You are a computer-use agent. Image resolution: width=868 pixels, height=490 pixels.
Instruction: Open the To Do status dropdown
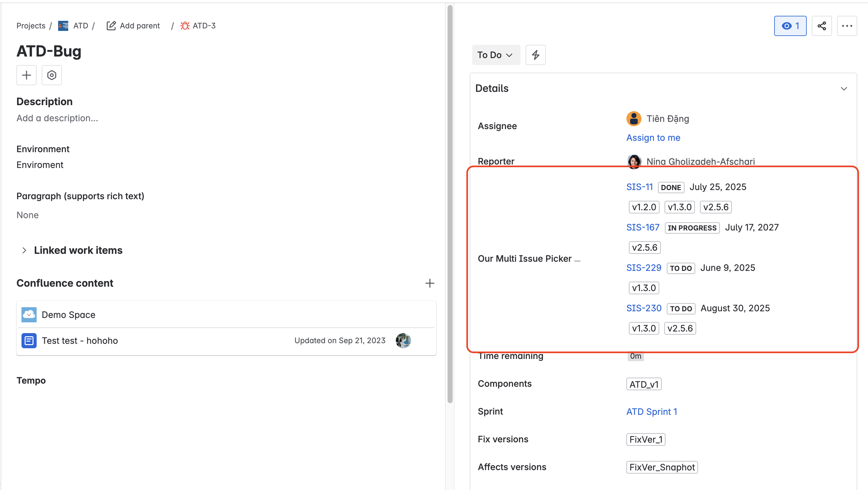tap(496, 55)
